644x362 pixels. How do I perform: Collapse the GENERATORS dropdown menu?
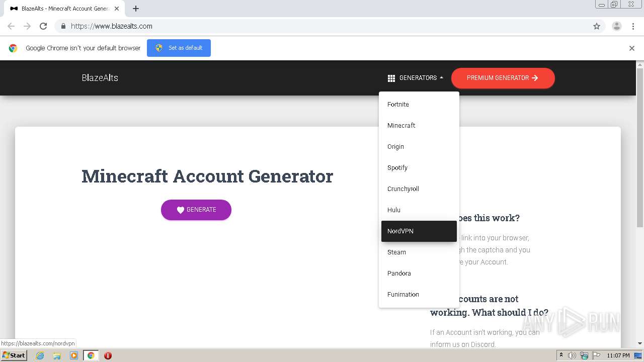click(416, 78)
